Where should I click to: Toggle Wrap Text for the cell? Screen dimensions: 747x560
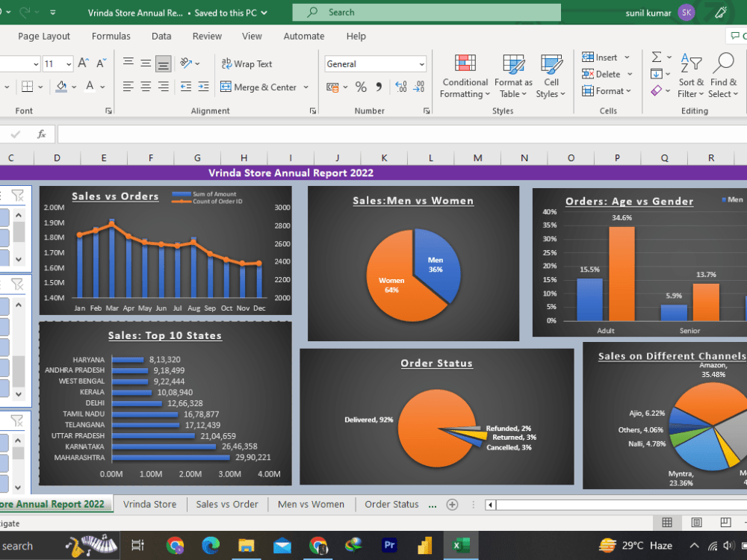pos(247,63)
